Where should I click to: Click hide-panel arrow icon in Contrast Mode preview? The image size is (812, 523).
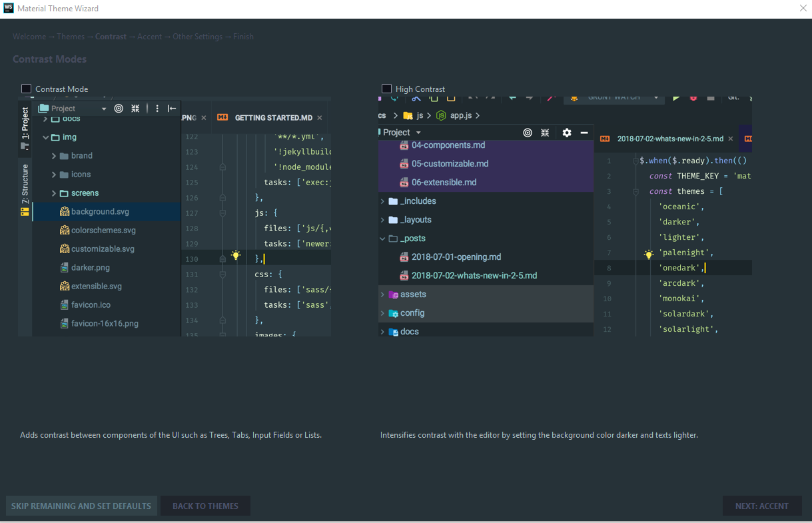point(172,108)
